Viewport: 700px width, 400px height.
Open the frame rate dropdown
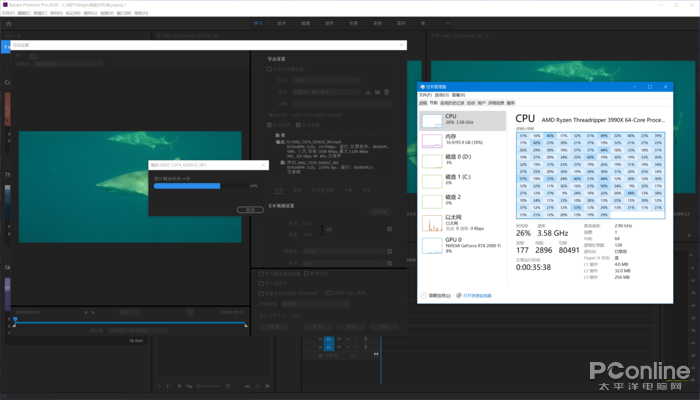pos(344,251)
